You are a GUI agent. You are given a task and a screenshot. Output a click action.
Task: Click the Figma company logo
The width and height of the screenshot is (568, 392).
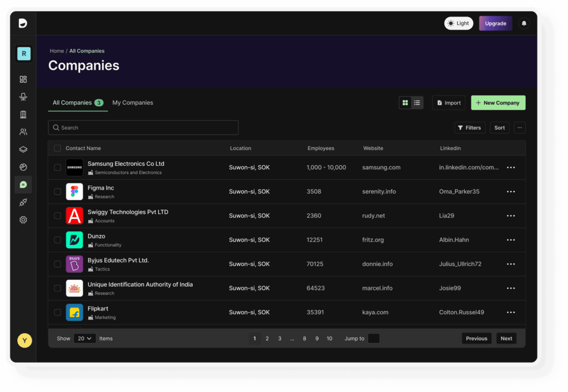74,191
